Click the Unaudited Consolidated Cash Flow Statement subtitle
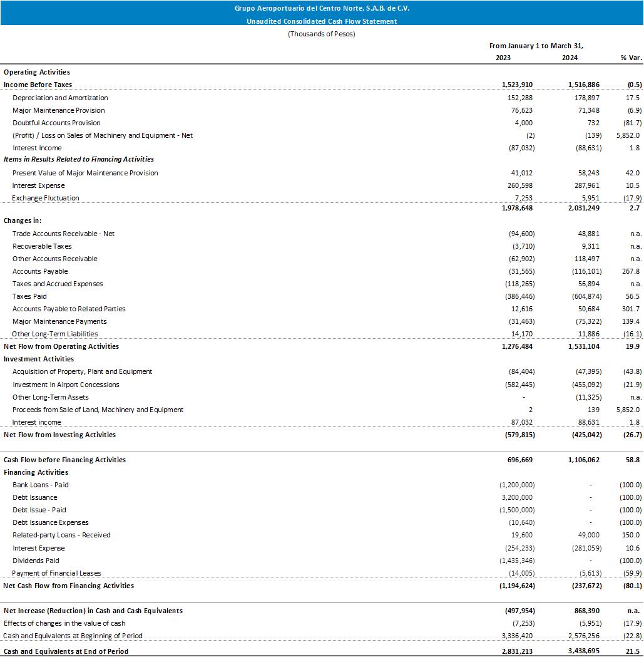Viewport: 644px width, 657px height. click(x=322, y=21)
